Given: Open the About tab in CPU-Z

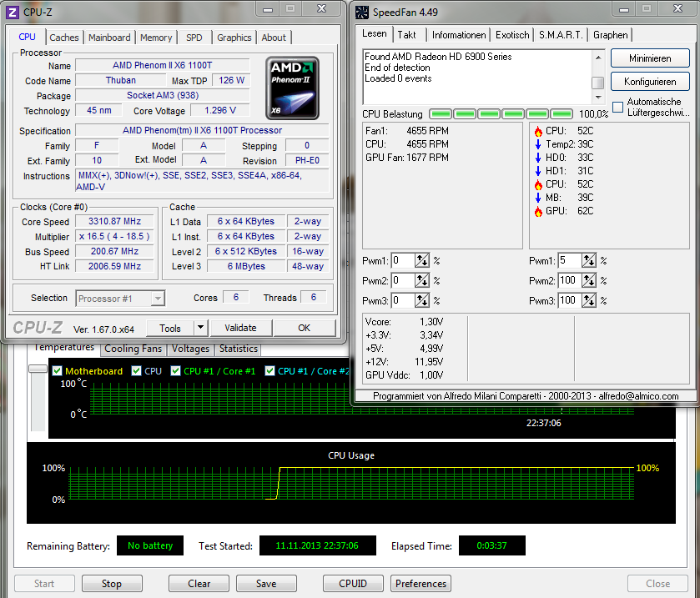Looking at the screenshot, I should (x=274, y=38).
